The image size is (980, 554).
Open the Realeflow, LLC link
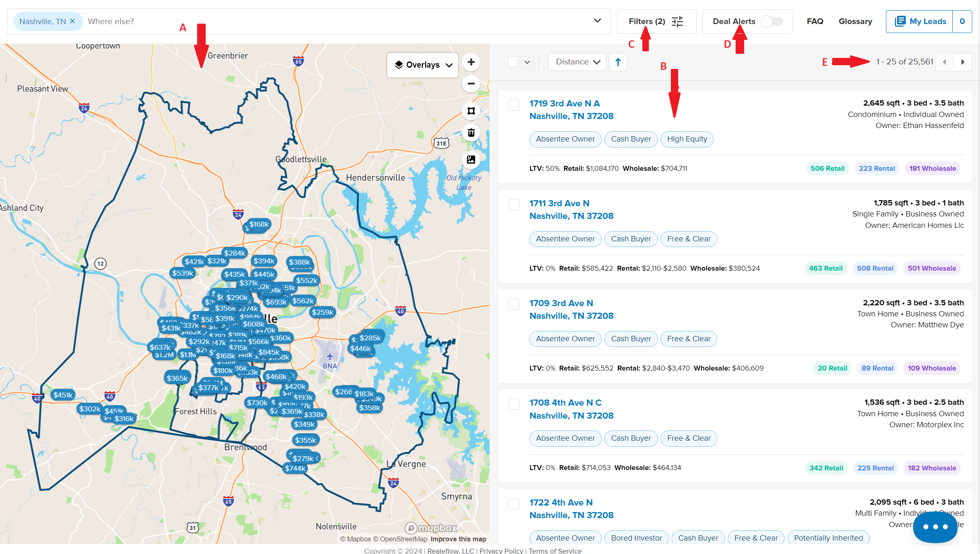[450, 551]
